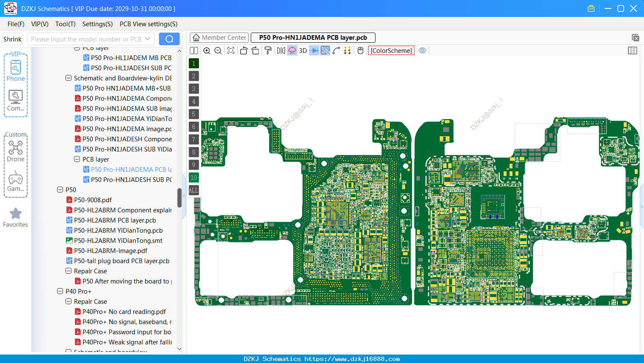Open P50 Pro-HL1JADEM MB PCB file
This screenshot has height=363, width=644.
131,58
